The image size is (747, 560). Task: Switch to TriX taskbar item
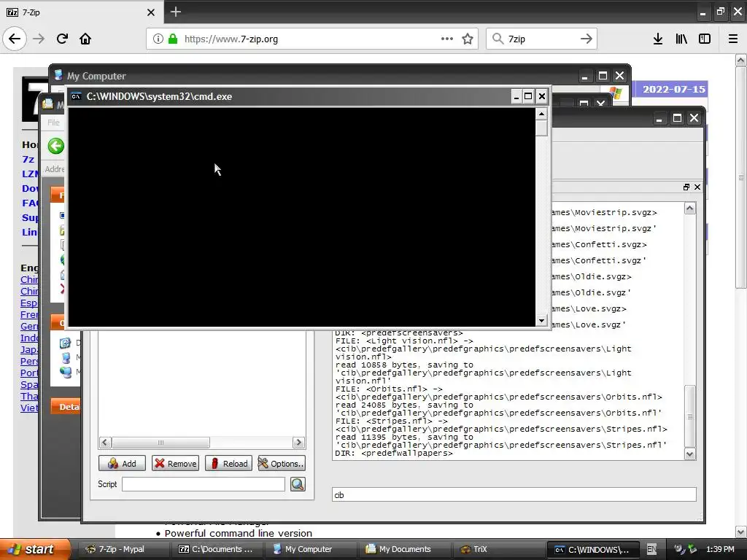[x=498, y=549]
